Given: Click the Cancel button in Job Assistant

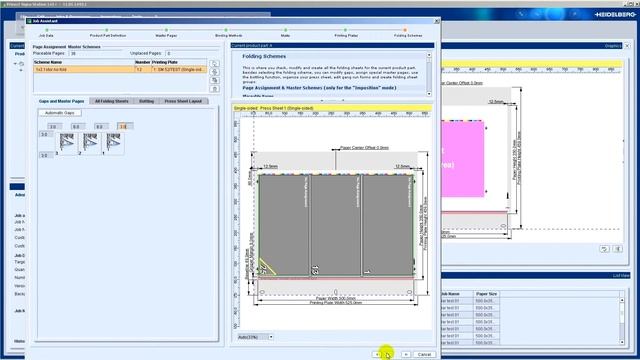Looking at the screenshot, I should [424, 354].
